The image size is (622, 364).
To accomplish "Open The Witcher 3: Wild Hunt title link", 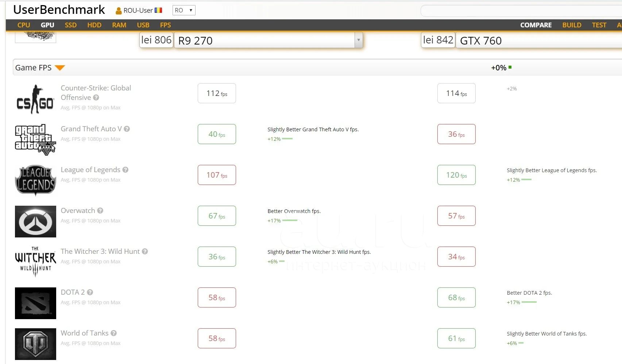I will pos(100,251).
